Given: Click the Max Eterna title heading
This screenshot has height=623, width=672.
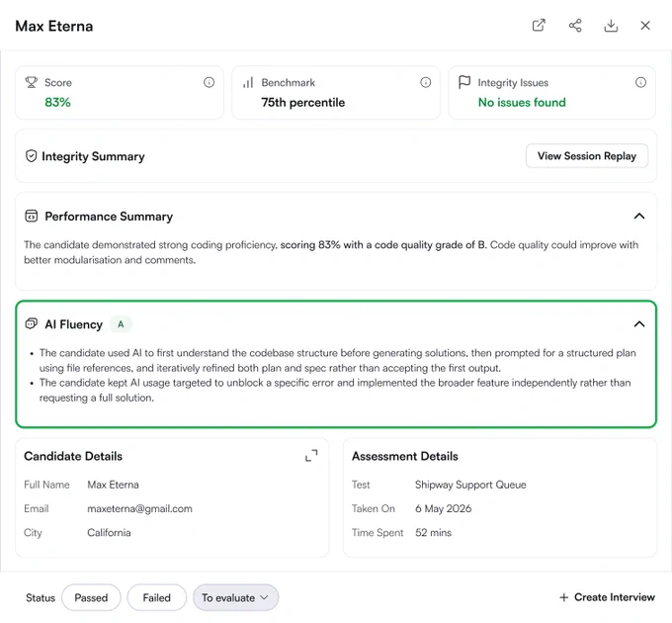Looking at the screenshot, I should click(54, 26).
